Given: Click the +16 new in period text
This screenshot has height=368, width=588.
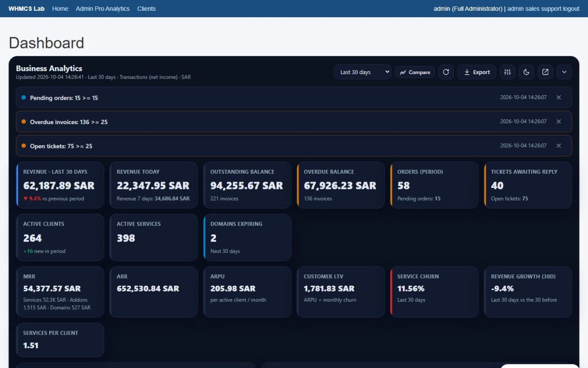Looking at the screenshot, I should pyautogui.click(x=44, y=251).
